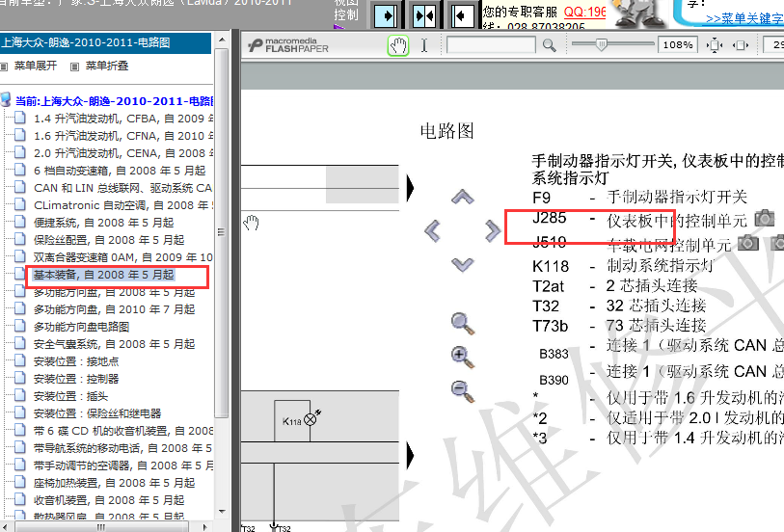
Task: Click the plain magnifier reset-zoom icon
Action: pos(463,323)
